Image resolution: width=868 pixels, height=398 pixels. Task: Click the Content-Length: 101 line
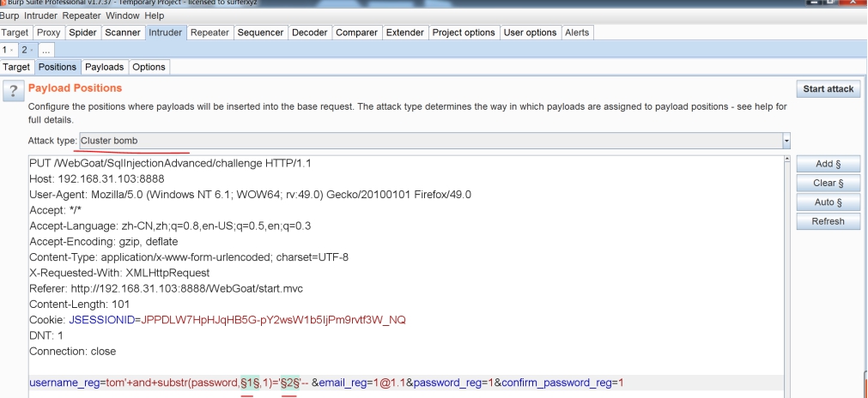(x=79, y=304)
